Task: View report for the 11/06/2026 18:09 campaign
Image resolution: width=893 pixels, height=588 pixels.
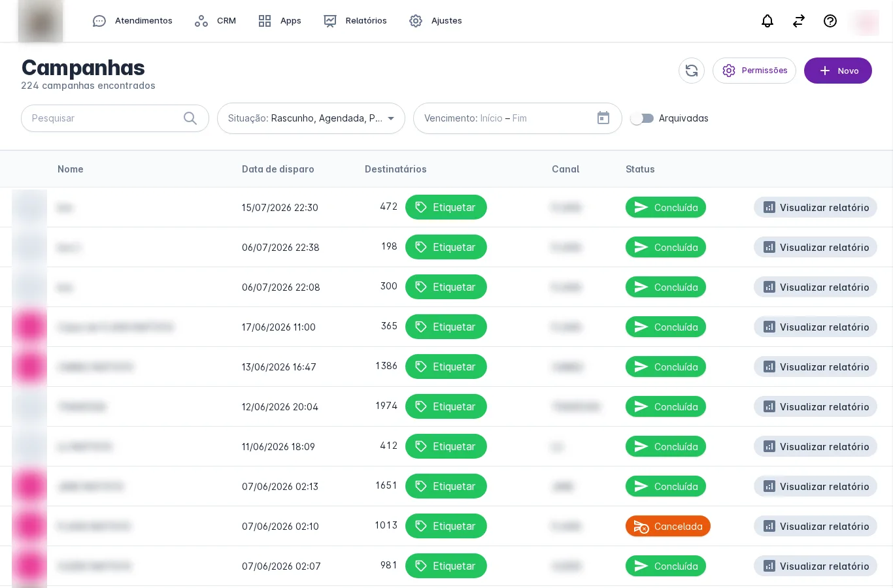Action: point(815,446)
